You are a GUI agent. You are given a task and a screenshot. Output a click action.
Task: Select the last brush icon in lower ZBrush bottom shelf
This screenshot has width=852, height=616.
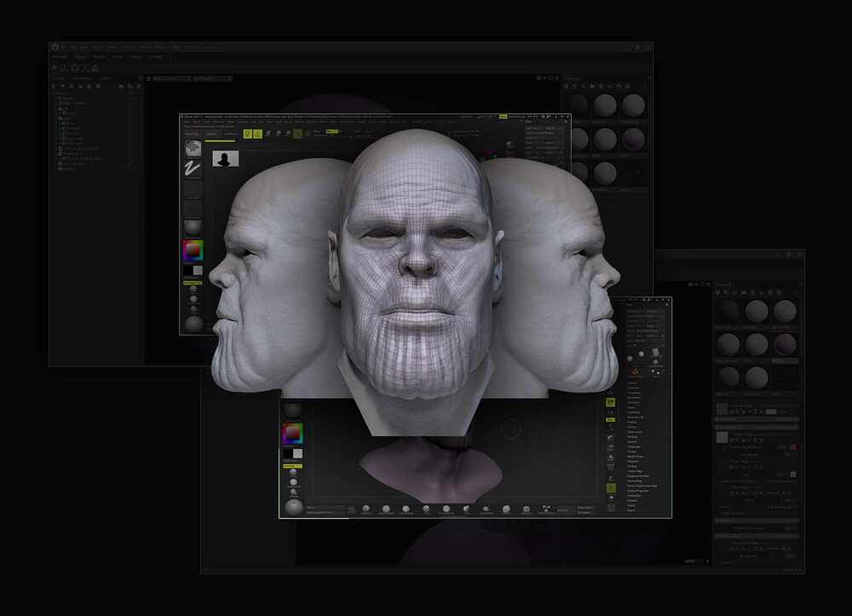[x=545, y=509]
